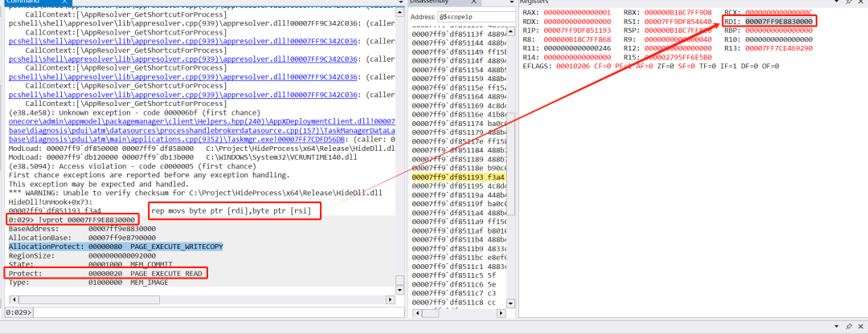The width and height of the screenshot is (868, 334).
Task: Focus the debugger command input field
Action: [219, 312]
